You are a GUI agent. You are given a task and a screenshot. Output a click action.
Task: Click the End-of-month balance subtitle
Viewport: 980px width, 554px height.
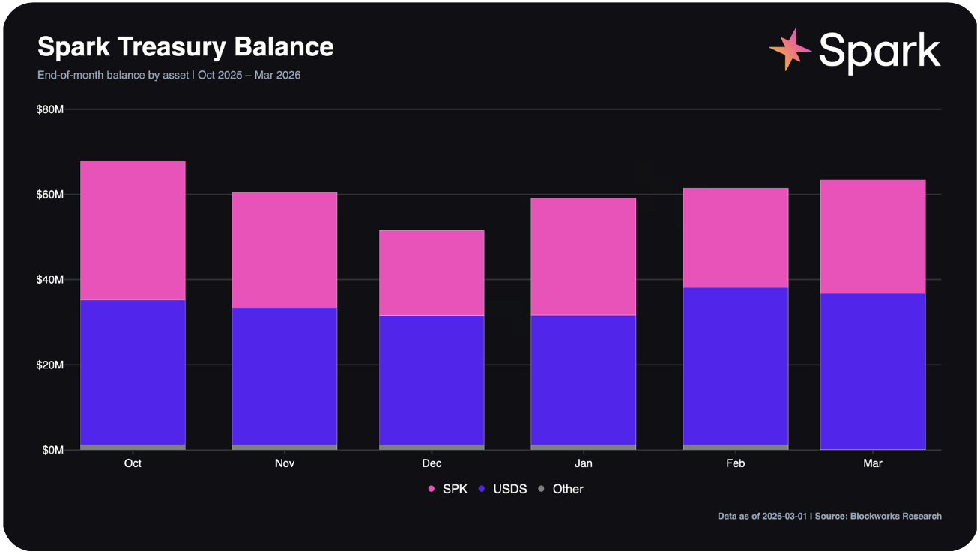point(169,75)
